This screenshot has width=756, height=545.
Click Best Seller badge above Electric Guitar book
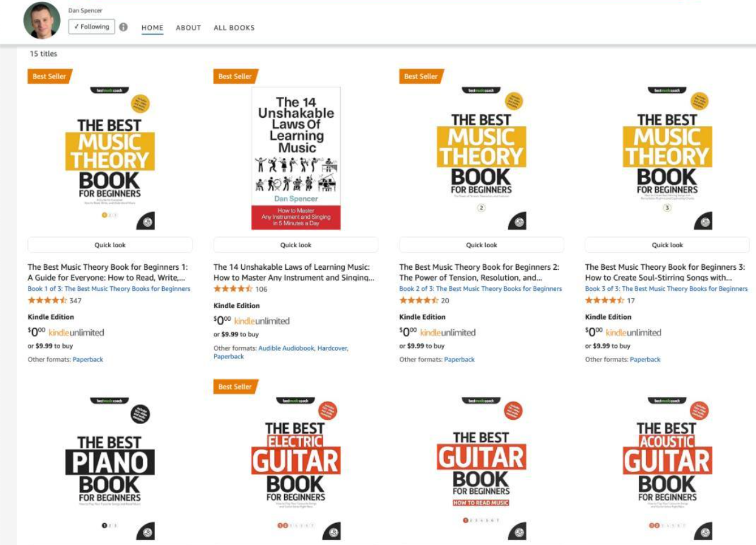tap(235, 387)
